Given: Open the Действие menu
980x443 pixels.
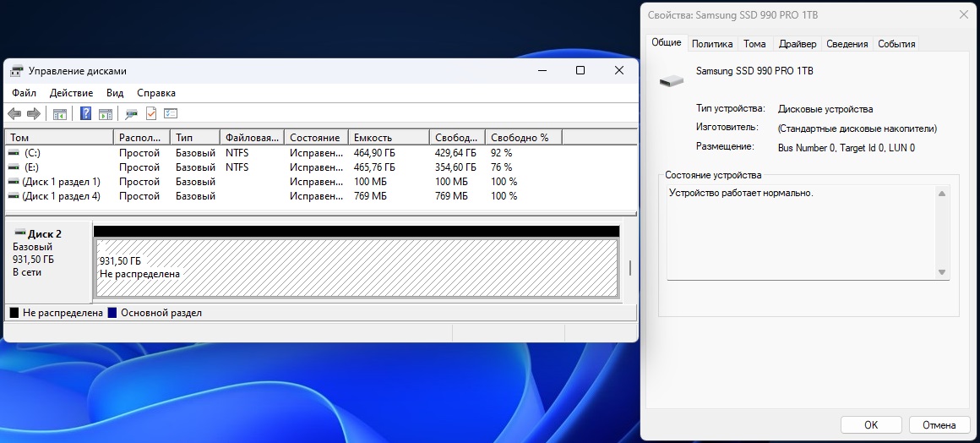Looking at the screenshot, I should (x=71, y=93).
